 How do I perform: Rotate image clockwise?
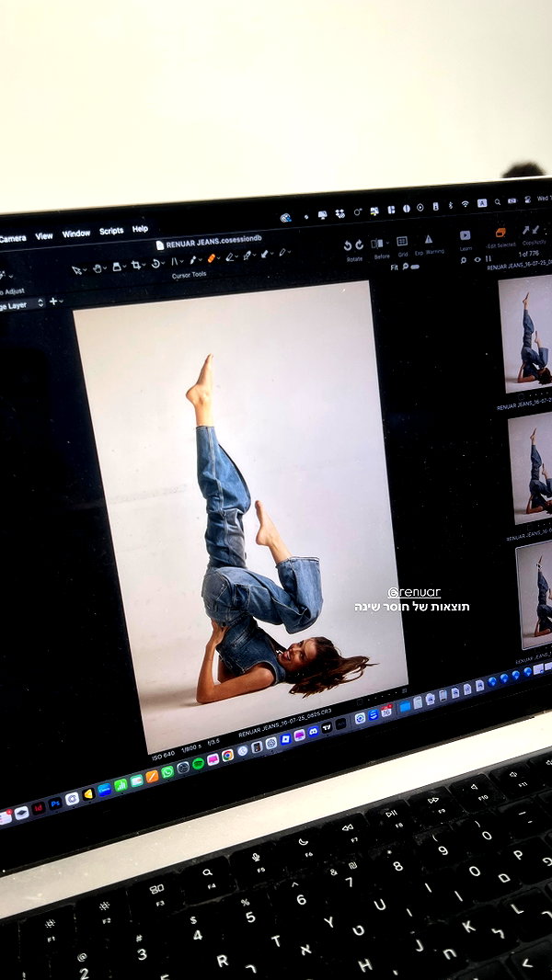coord(359,245)
